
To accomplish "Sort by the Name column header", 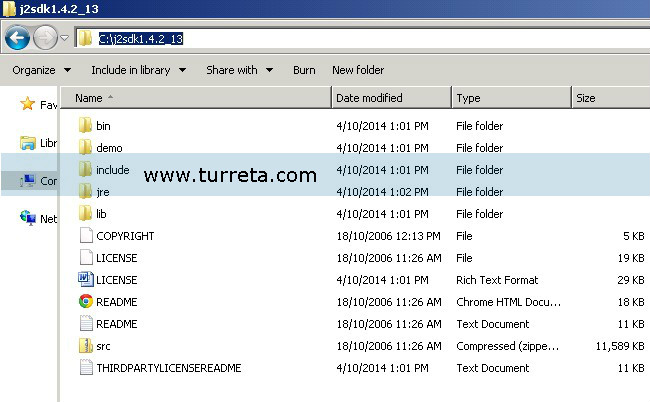I will [x=196, y=98].
